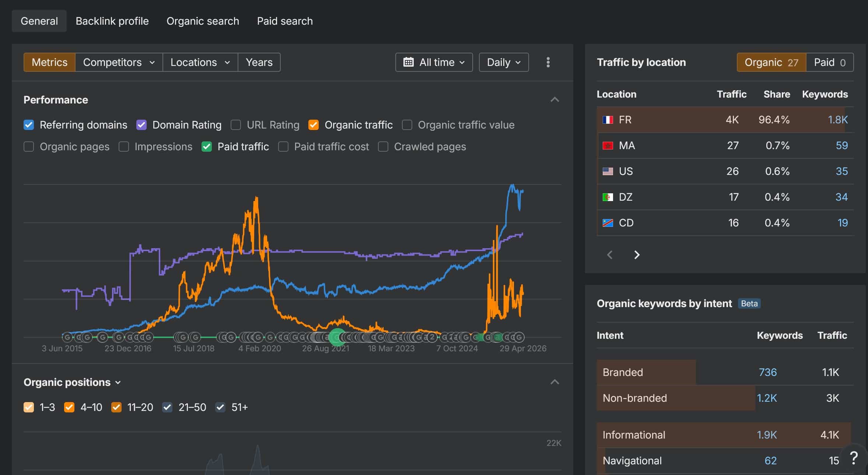Open the three-dot chart options menu

pyautogui.click(x=548, y=62)
